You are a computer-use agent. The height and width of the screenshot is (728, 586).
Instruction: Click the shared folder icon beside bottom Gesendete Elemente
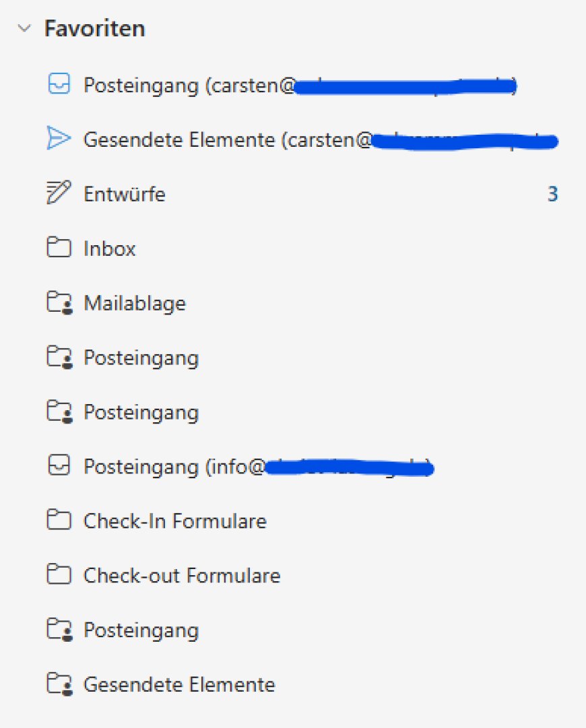click(x=59, y=685)
